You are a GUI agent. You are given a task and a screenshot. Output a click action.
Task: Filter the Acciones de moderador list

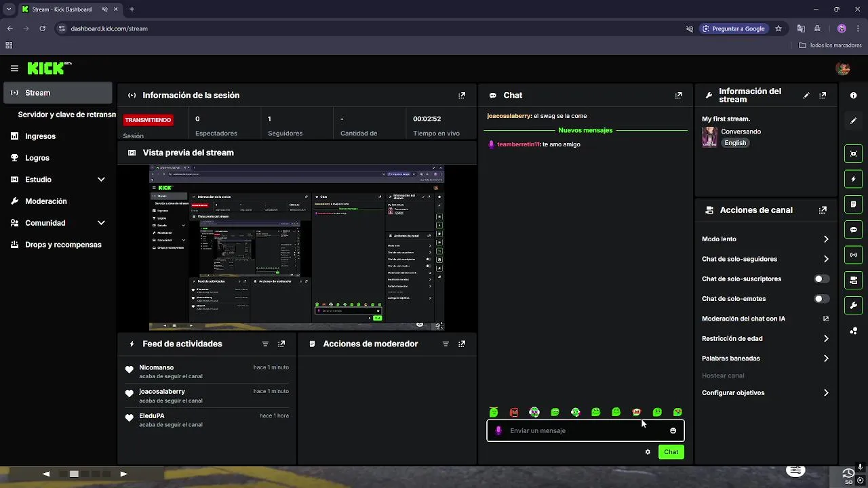(x=446, y=344)
